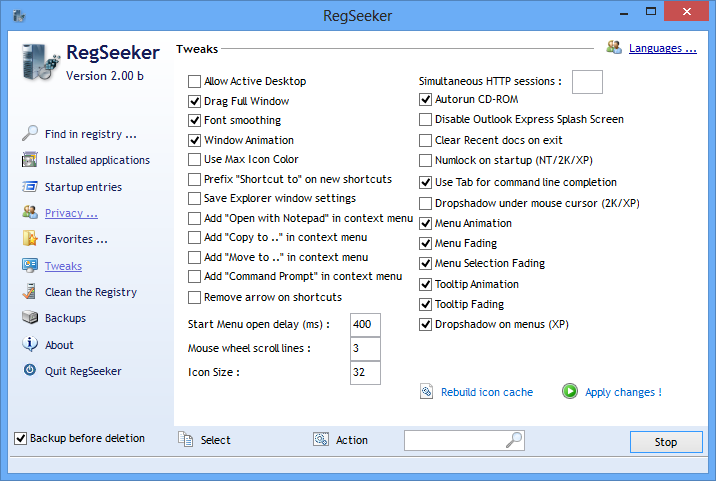716x481 pixels.
Task: Enable the Allow Active Desktop checkbox
Action: [195, 81]
